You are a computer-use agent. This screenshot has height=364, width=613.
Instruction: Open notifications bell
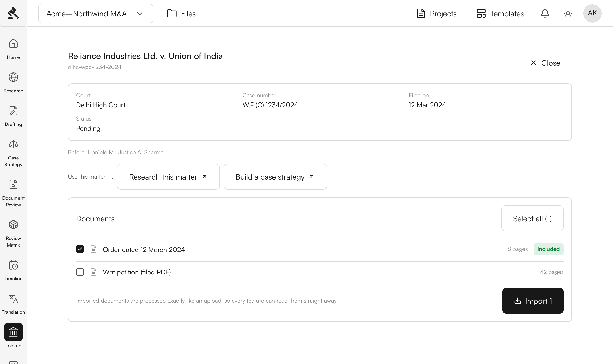[545, 13]
